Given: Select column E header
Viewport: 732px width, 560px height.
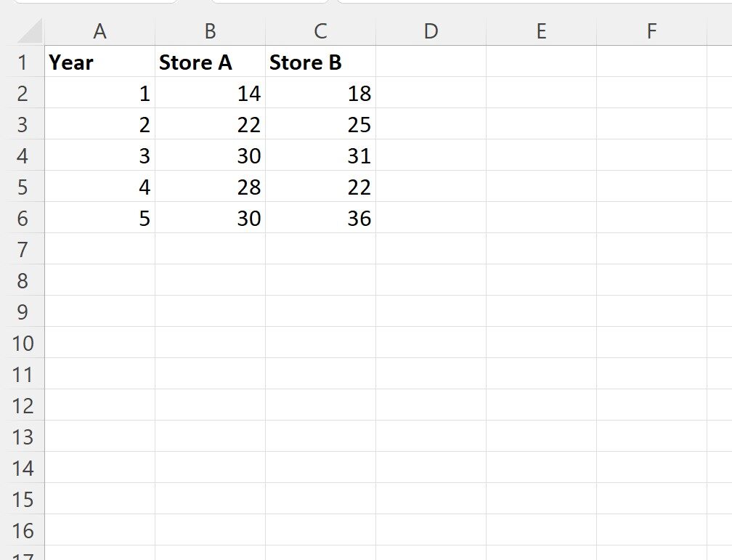Looking at the screenshot, I should click(541, 32).
